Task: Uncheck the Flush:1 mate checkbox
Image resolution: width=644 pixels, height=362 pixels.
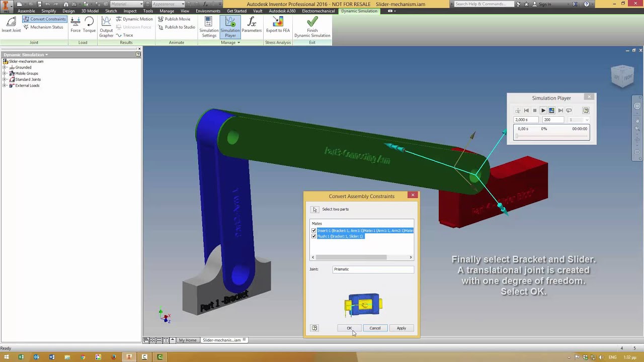Action: (x=314, y=236)
